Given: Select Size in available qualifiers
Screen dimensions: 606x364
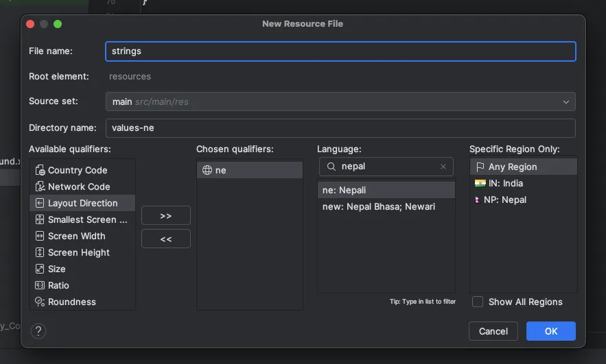Looking at the screenshot, I should [82, 269].
